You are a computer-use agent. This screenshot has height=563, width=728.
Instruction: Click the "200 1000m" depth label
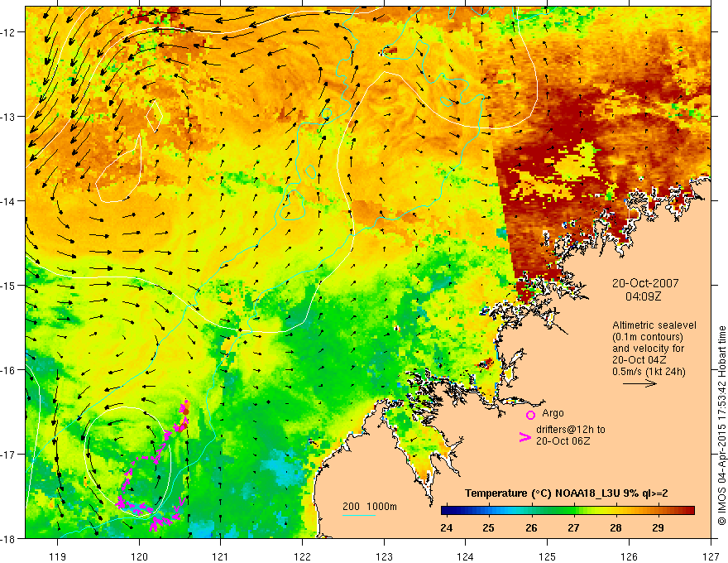(370, 507)
